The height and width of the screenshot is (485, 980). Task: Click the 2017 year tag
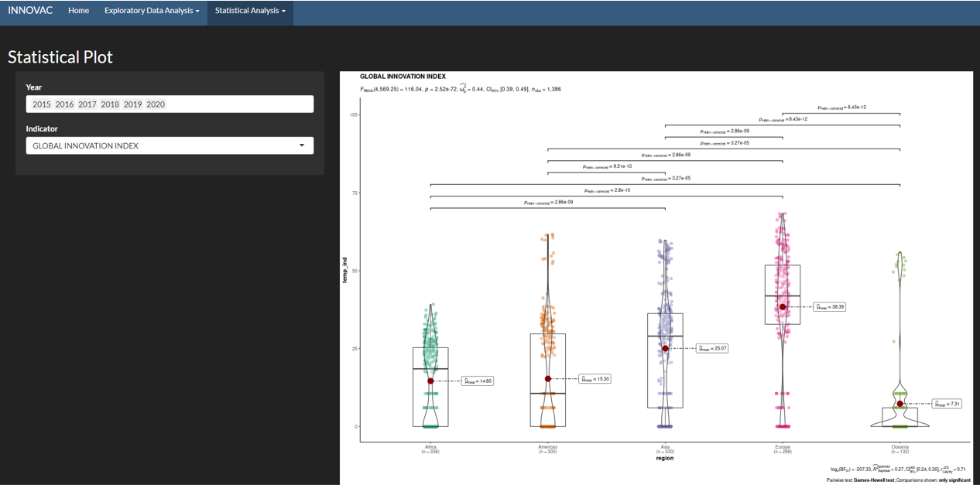click(87, 104)
